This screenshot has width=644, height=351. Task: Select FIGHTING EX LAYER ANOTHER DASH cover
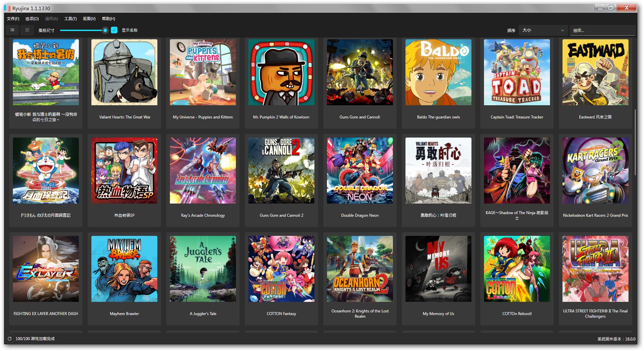click(x=46, y=269)
